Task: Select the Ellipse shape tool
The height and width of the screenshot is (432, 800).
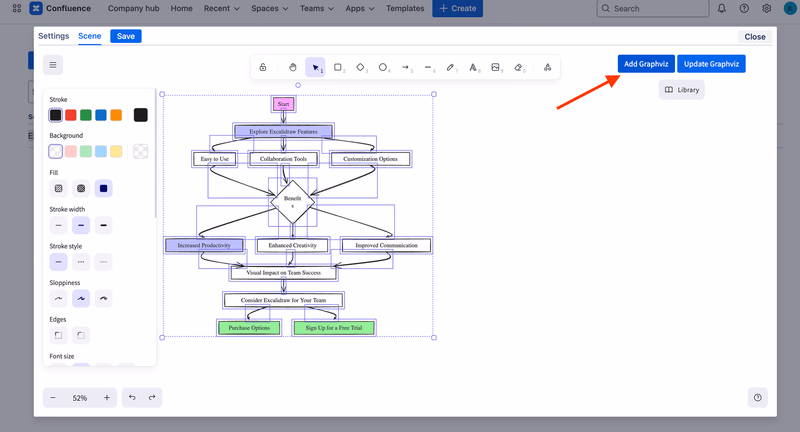Action: pyautogui.click(x=383, y=67)
